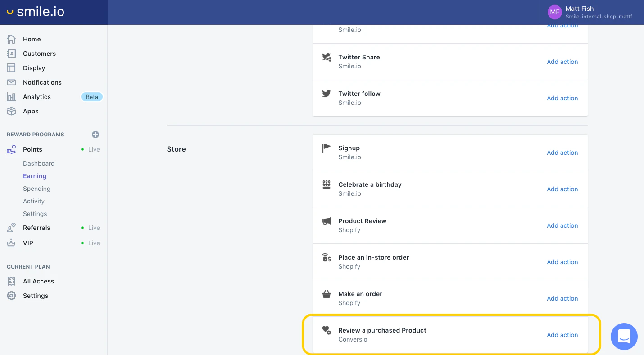Open the Home icon in sidebar
Viewport: 644px width, 355px height.
point(11,39)
